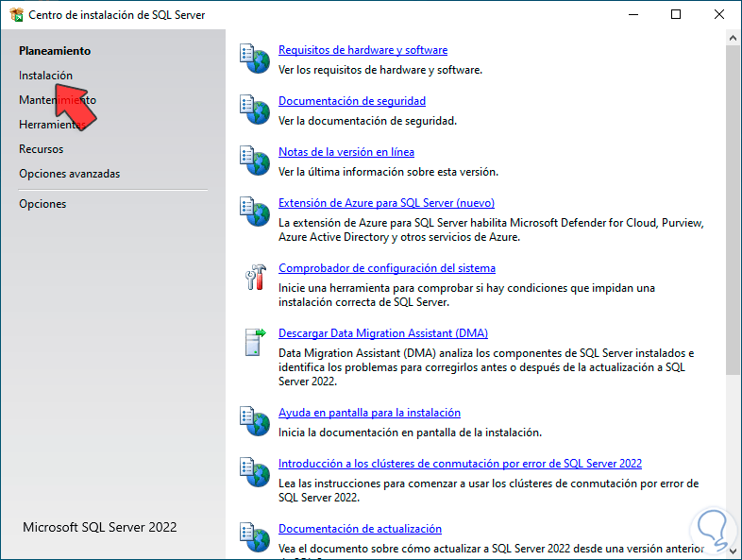The width and height of the screenshot is (742, 560).
Task: Click text 'Ver la última información sobre esta versión.'
Action: (389, 172)
